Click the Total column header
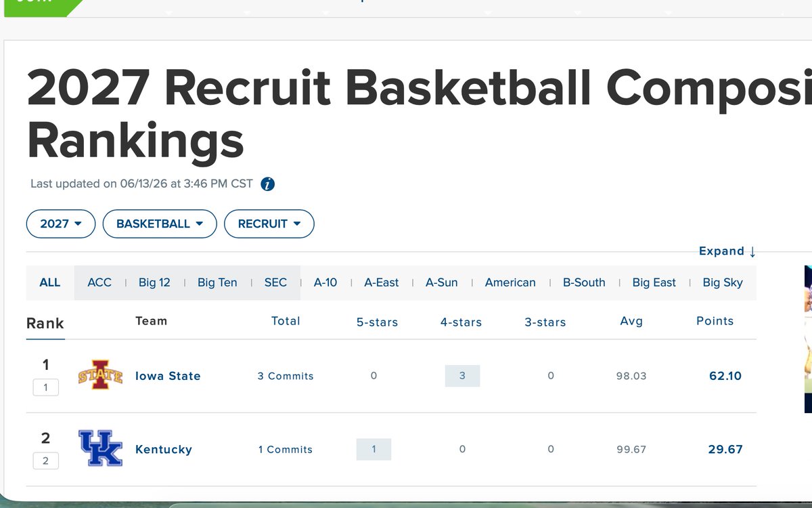Screen dimensions: 812x508 click(286, 321)
